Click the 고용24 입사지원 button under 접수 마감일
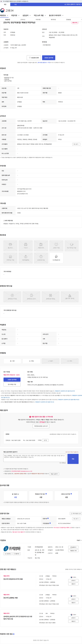The image size is (82, 644). 12,380
